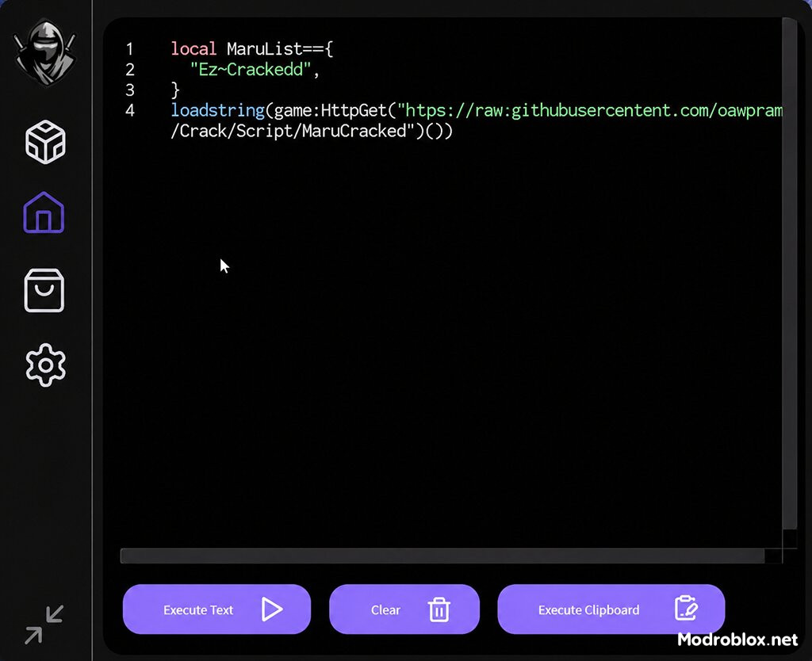
Task: Click line number 3 in gutter
Action: click(129, 90)
